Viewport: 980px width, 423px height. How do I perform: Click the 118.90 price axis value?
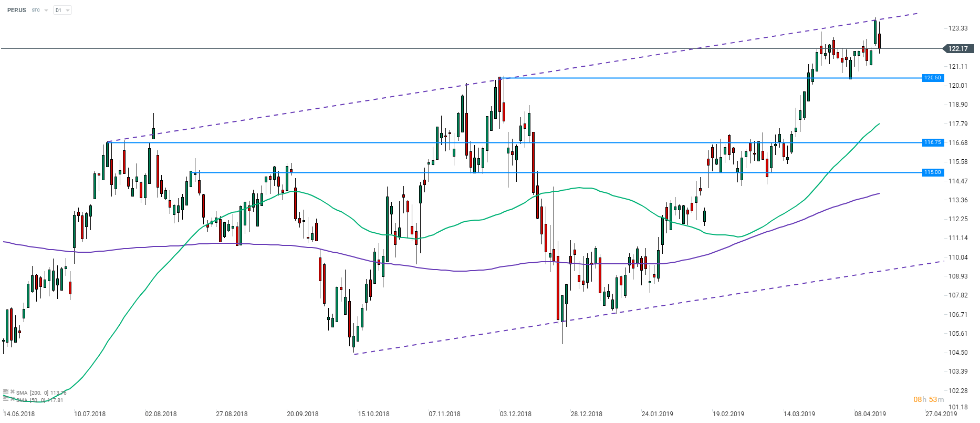958,105
